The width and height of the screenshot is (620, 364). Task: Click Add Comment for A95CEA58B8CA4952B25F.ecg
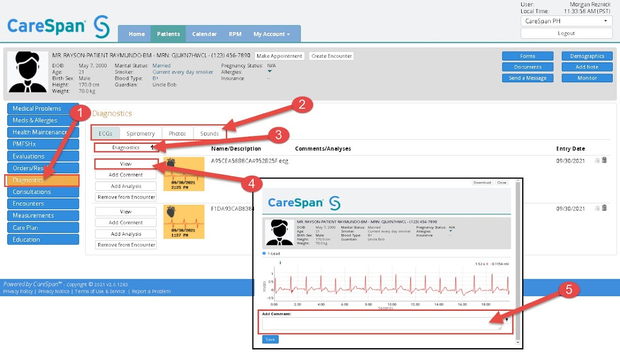pyautogui.click(x=126, y=175)
